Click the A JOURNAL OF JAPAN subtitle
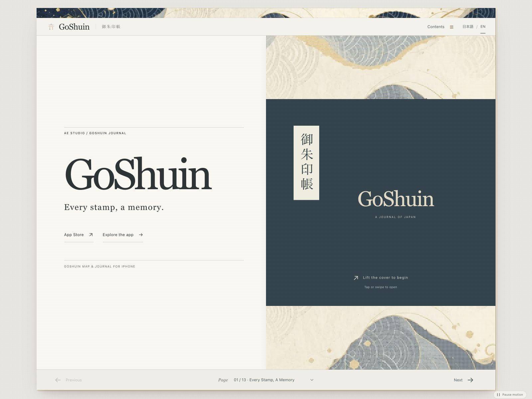 point(395,217)
